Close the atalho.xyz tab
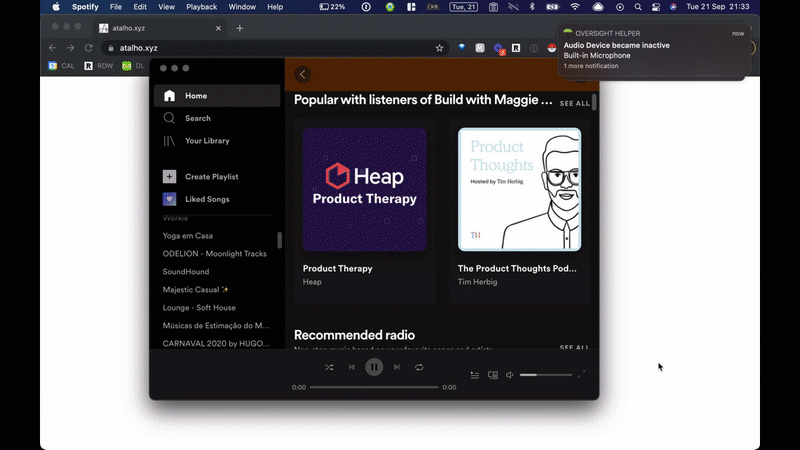 [218, 28]
